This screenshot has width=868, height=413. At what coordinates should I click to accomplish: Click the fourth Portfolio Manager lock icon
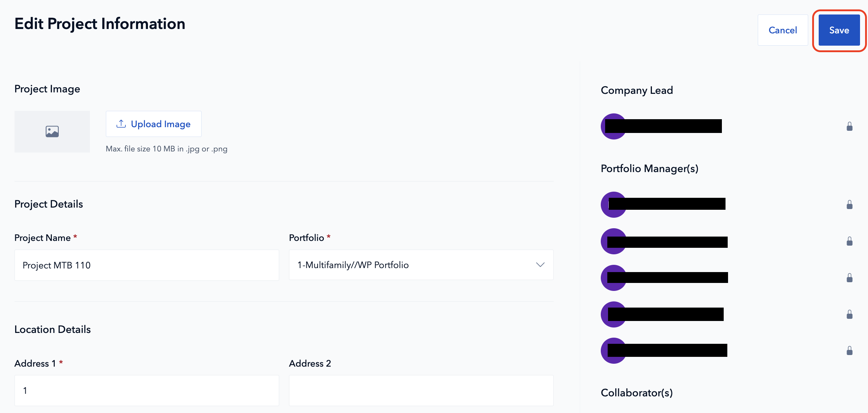point(850,314)
